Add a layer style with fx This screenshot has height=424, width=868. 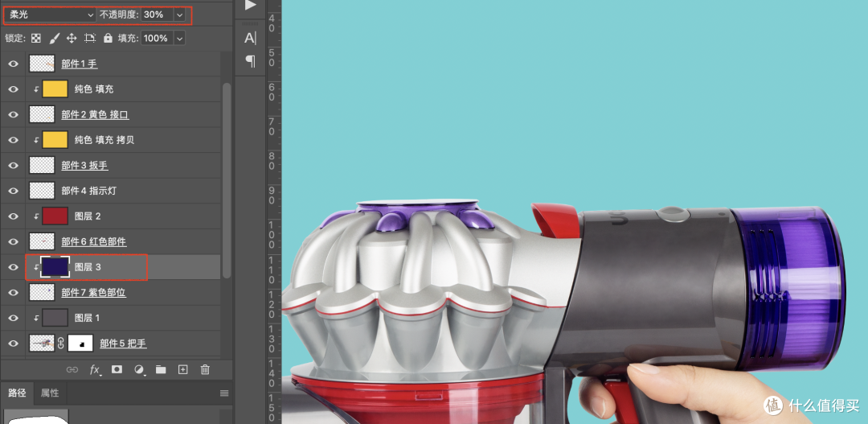pos(95,369)
